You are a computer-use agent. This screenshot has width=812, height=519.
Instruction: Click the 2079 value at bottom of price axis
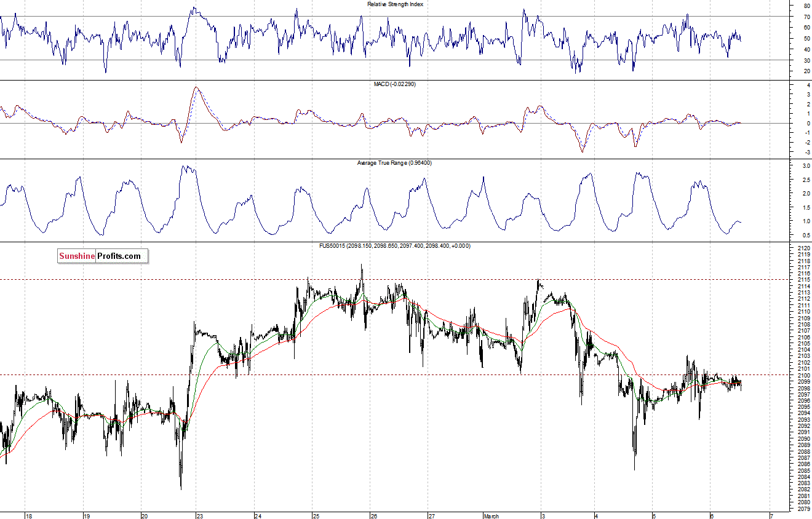[803, 509]
